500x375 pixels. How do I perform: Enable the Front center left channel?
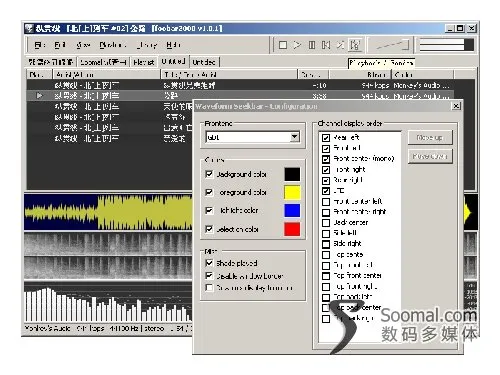click(x=326, y=202)
